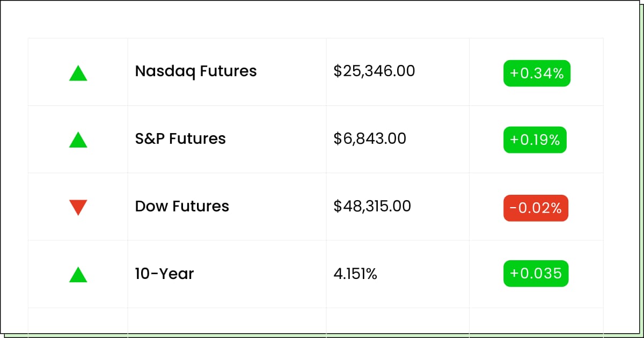Select the $6,843.00 S&P price
The height and width of the screenshot is (338, 644).
coord(370,138)
